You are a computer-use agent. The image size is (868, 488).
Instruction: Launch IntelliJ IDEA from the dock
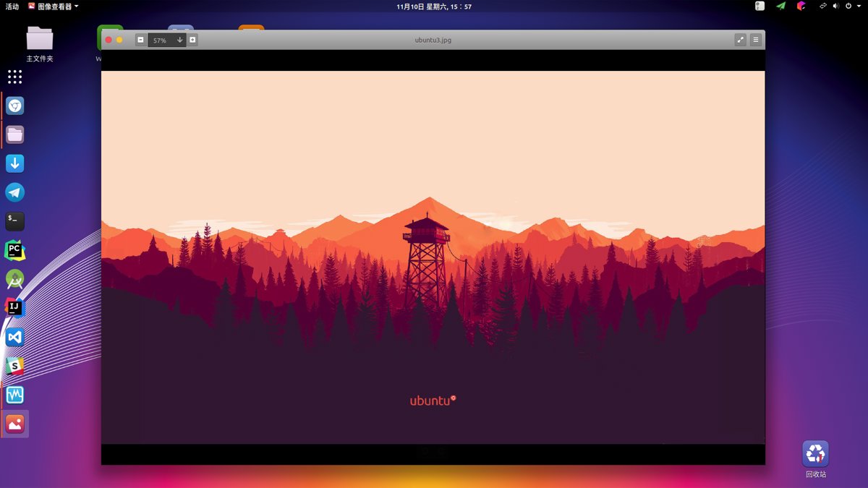tap(15, 308)
